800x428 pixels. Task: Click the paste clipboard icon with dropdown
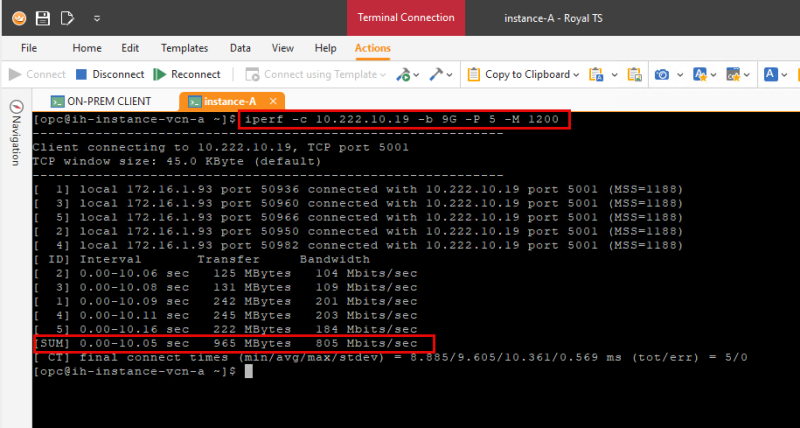(596, 74)
